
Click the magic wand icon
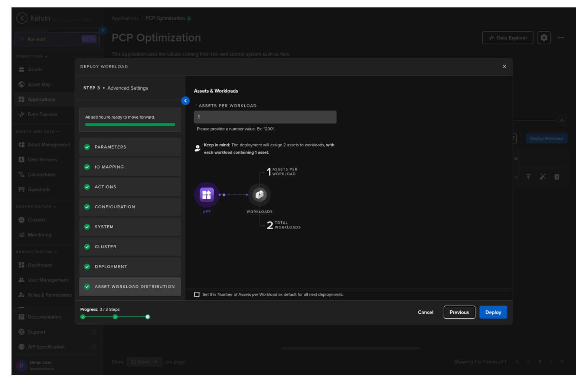click(x=542, y=177)
